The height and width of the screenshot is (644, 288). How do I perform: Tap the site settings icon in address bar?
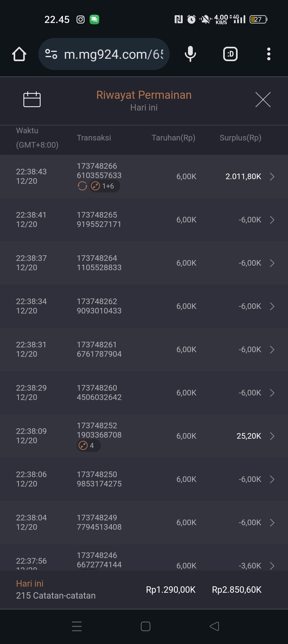(x=51, y=54)
